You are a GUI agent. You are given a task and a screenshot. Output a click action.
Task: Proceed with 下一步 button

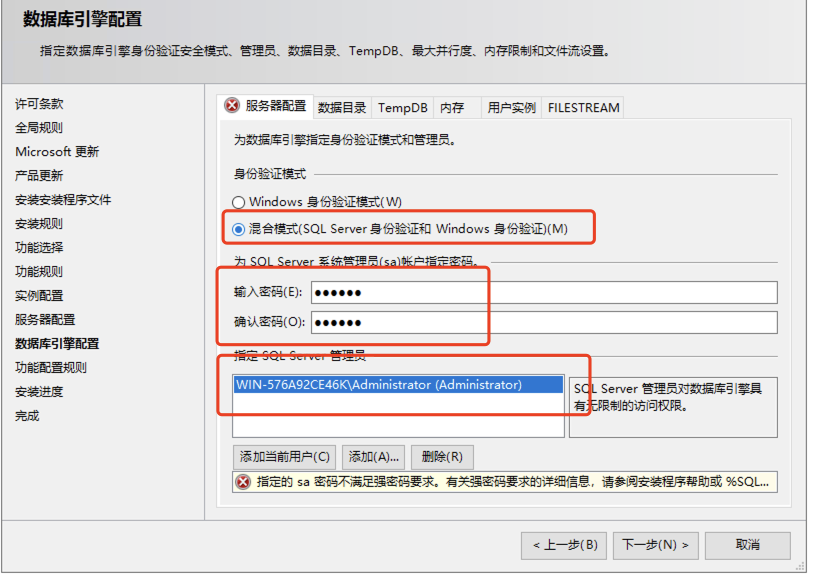pos(655,545)
